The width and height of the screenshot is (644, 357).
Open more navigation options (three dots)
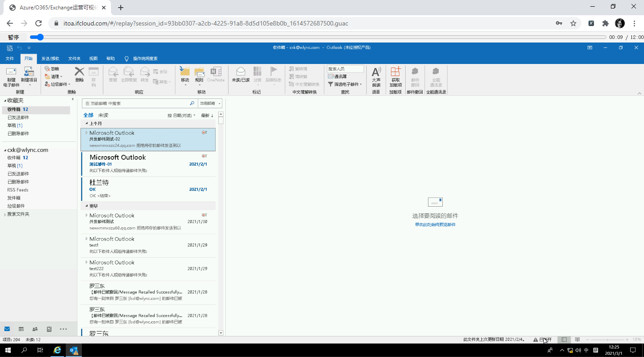[64, 329]
